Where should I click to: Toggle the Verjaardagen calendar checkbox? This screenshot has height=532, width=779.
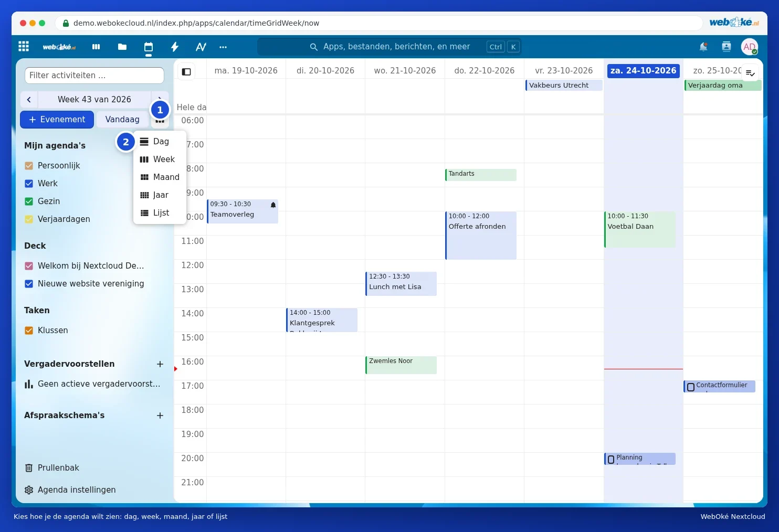tap(29, 219)
